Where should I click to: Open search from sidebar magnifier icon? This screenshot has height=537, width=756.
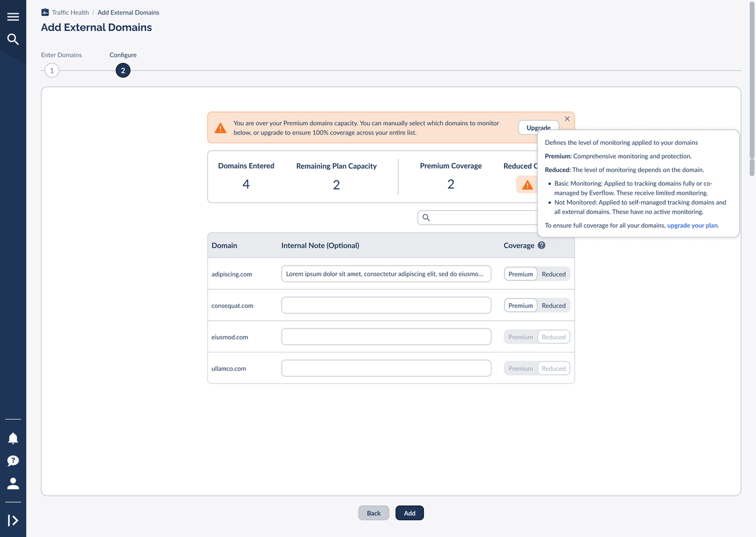pos(13,40)
